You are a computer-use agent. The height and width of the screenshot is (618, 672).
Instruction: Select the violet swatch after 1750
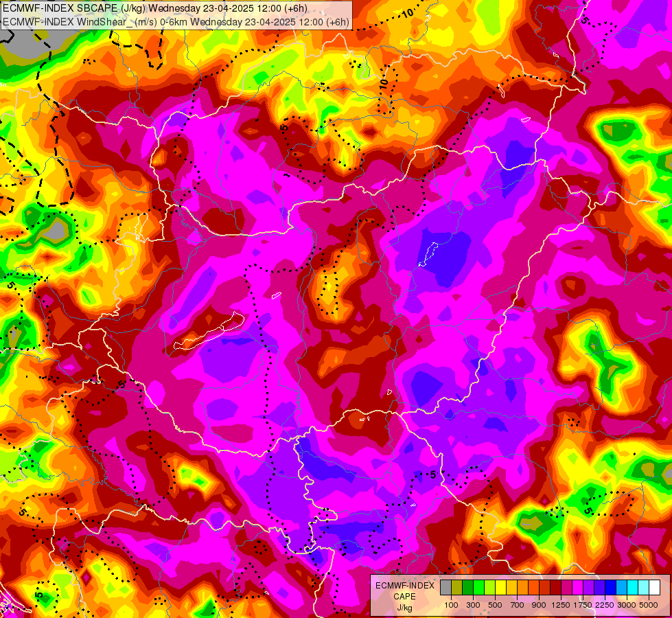tap(589, 587)
